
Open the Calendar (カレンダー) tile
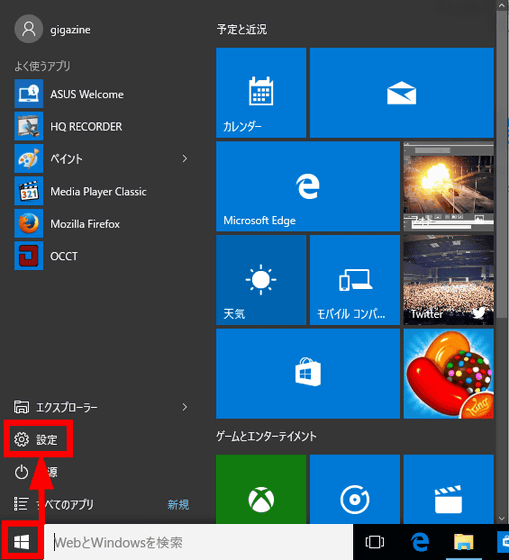(261, 92)
